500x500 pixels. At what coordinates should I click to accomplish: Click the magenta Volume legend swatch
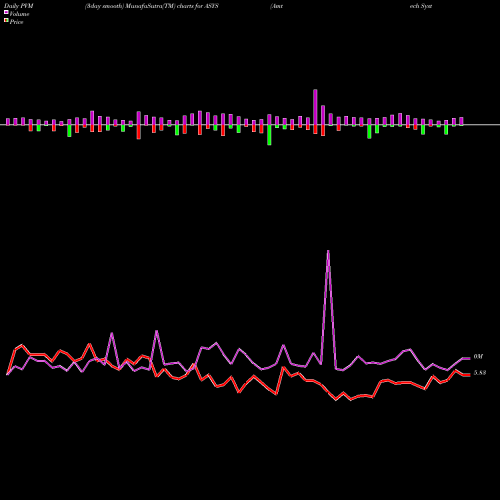[x=6, y=12]
